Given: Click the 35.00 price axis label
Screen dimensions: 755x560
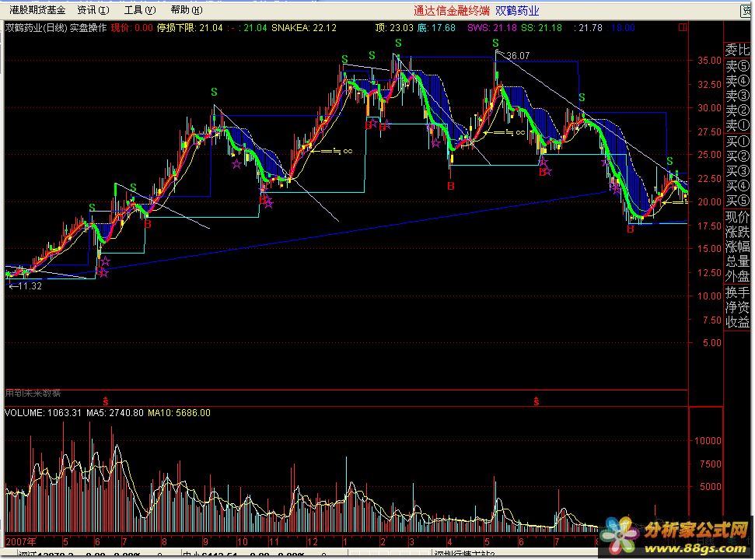Looking at the screenshot, I should [709, 61].
